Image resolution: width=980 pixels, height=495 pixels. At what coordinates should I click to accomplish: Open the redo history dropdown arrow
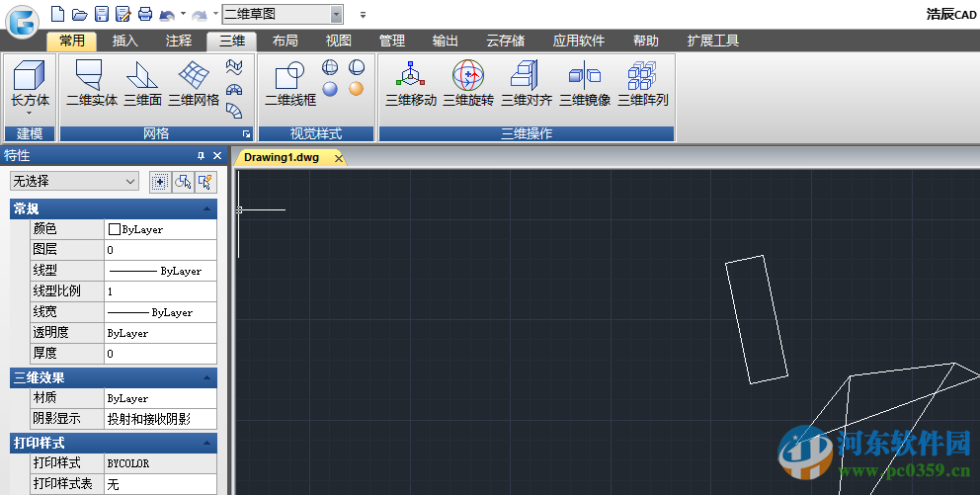(x=215, y=14)
